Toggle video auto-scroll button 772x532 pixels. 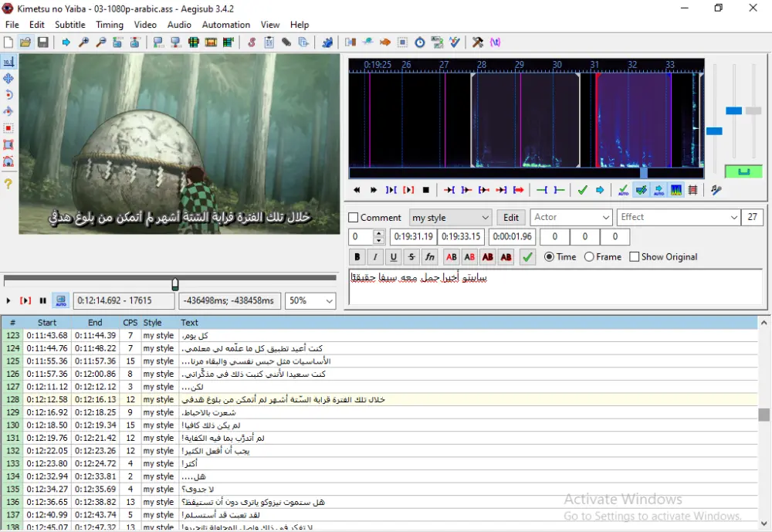coord(61,300)
